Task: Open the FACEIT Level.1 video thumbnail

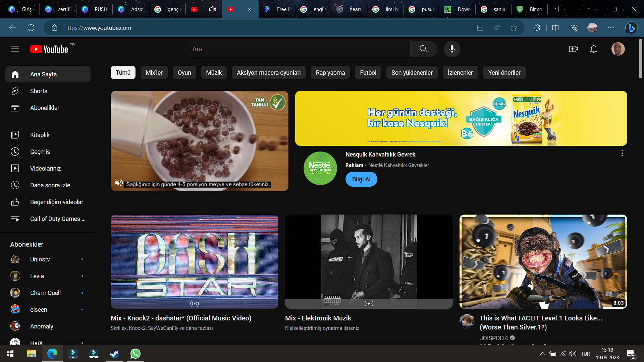Action: click(543, 261)
